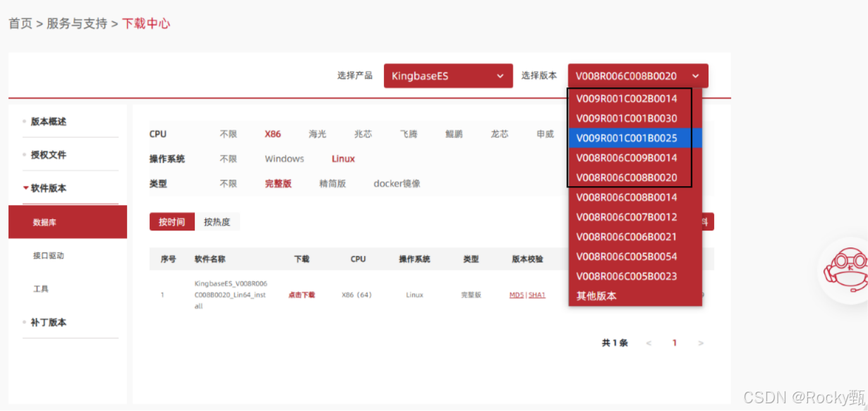This screenshot has height=411, width=868.
Task: Select version V008R006C008B0014 from list
Action: click(x=635, y=197)
